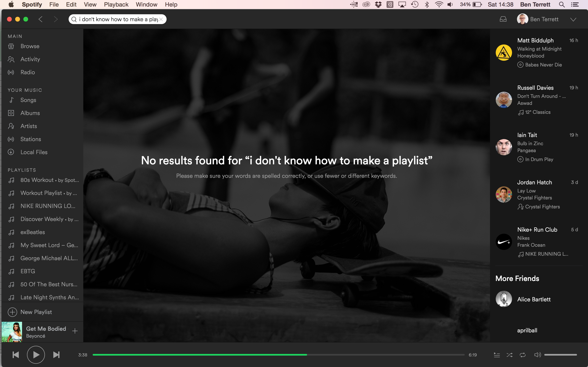Clear the search field with the X
This screenshot has width=588, height=367.
(x=161, y=19)
